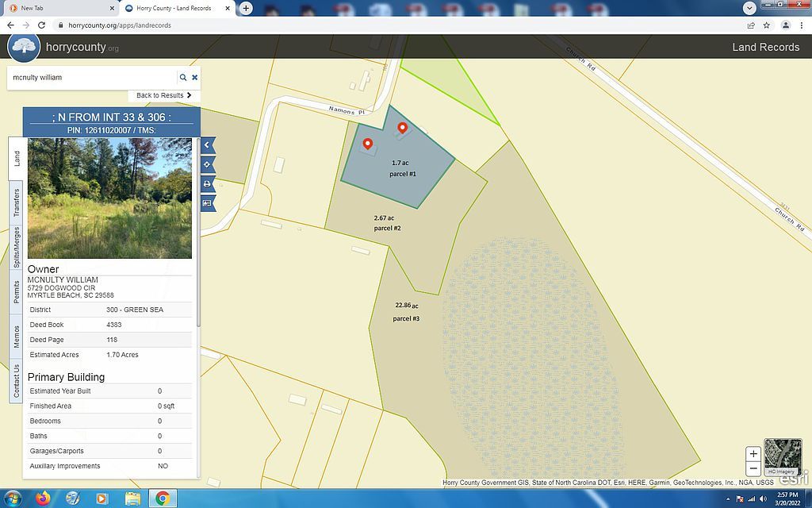Screen dimensions: 812x508
Task: Toggle HD Imagery basemap
Action: [782, 458]
